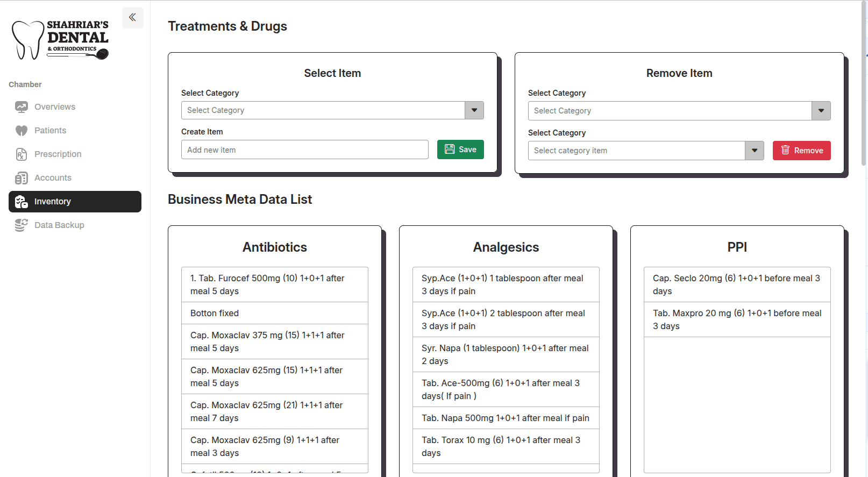Image resolution: width=868 pixels, height=477 pixels.
Task: Open Select Category dropdown in Select Item
Action: [x=332, y=110]
